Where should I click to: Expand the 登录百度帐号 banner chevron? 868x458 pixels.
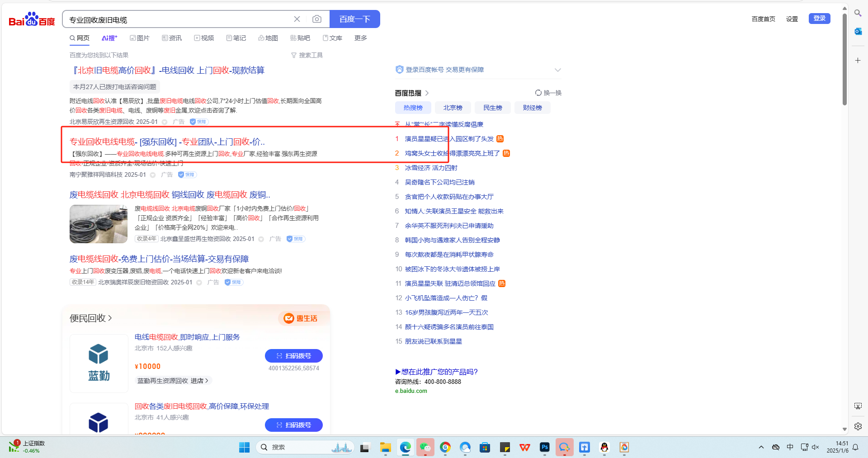pyautogui.click(x=557, y=70)
